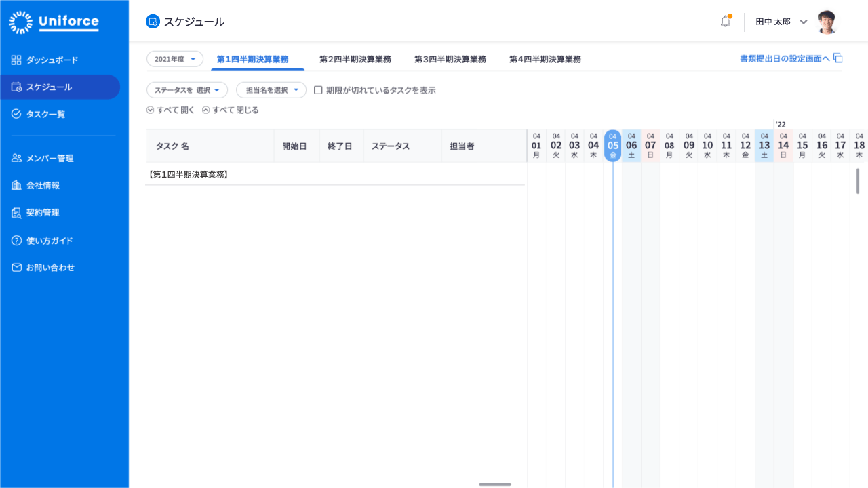Click the highlighted 04/05 金 date marker
The image size is (868, 488).
tap(613, 145)
